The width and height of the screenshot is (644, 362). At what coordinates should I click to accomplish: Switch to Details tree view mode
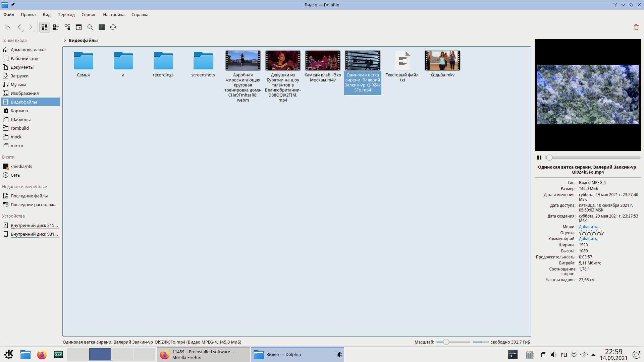(67, 27)
